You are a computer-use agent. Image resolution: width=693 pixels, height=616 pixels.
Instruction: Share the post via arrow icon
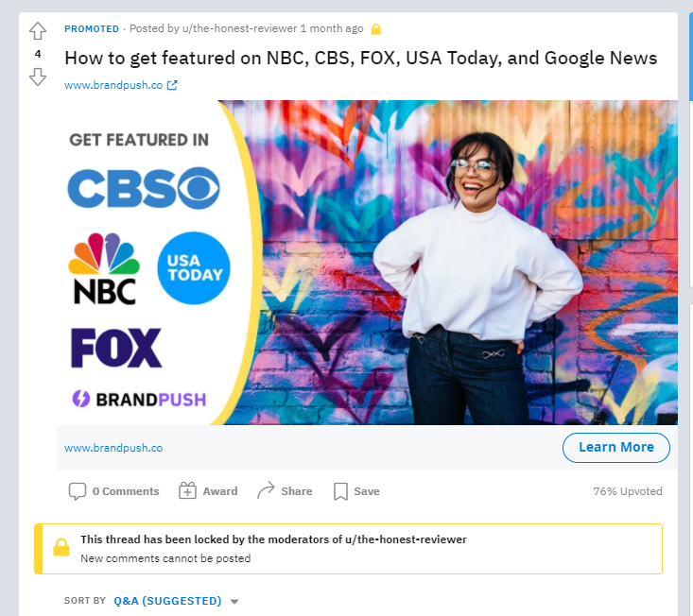tap(266, 490)
